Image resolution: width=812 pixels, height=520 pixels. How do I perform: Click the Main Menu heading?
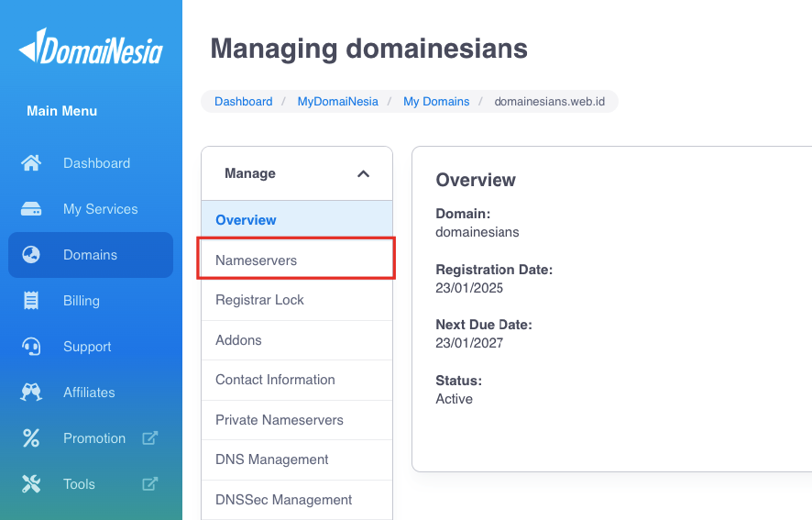61,111
